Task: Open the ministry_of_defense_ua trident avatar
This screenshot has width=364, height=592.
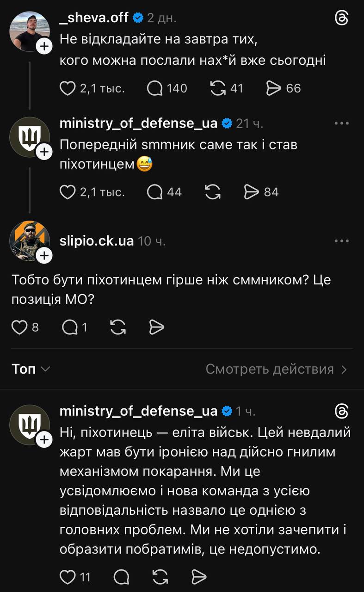Action: (x=30, y=137)
